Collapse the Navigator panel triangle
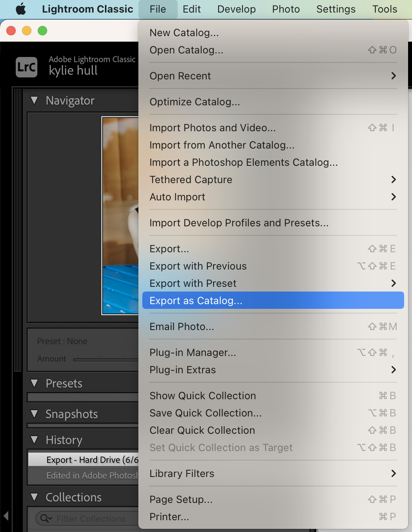 point(35,101)
